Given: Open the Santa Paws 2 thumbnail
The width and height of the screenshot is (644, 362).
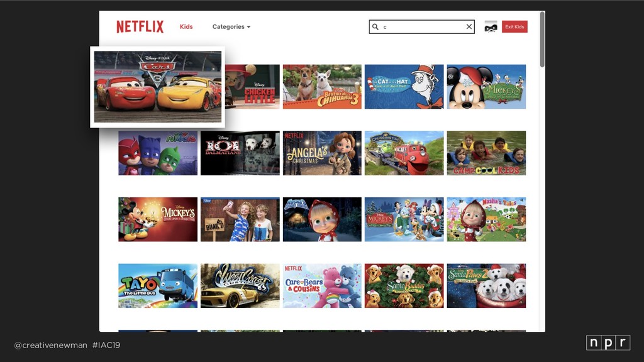Looking at the screenshot, I should point(486,286).
